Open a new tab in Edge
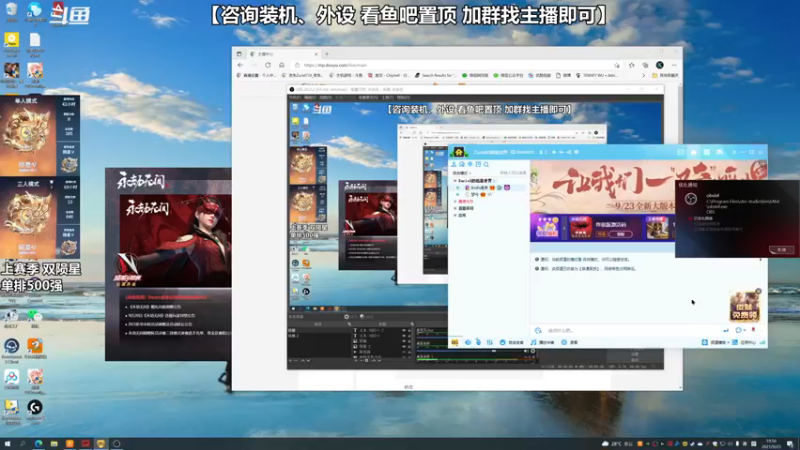800x450 pixels. [327, 54]
